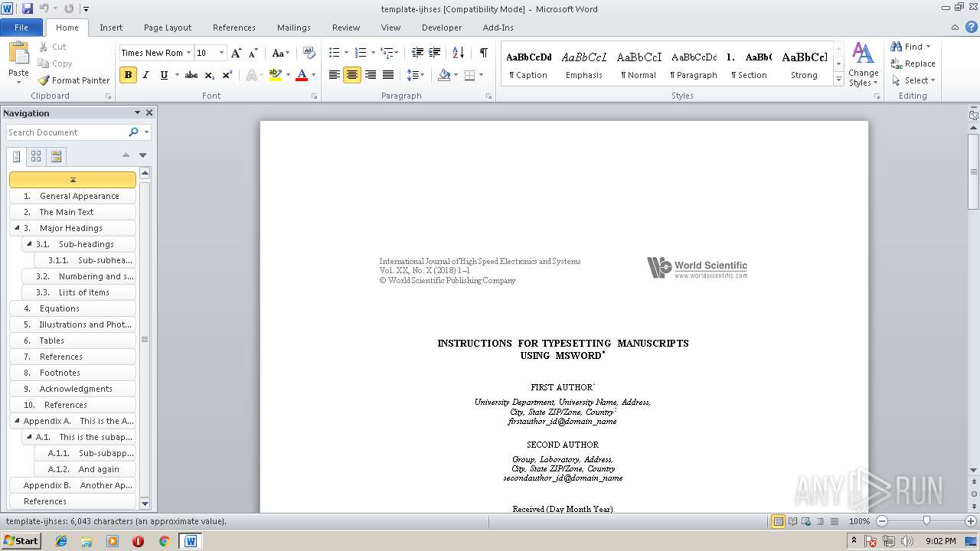Close the Navigation pane
The width and height of the screenshot is (980, 551).
tap(149, 112)
